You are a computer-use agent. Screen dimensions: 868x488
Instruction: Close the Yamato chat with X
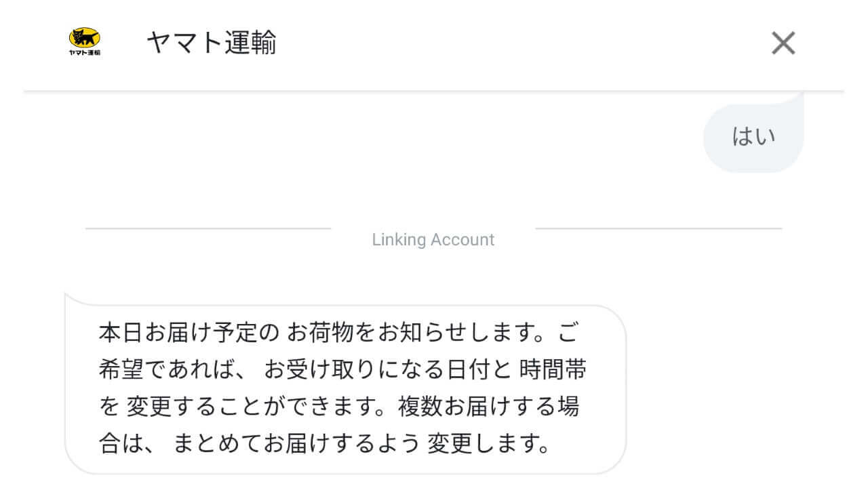pyautogui.click(x=783, y=43)
